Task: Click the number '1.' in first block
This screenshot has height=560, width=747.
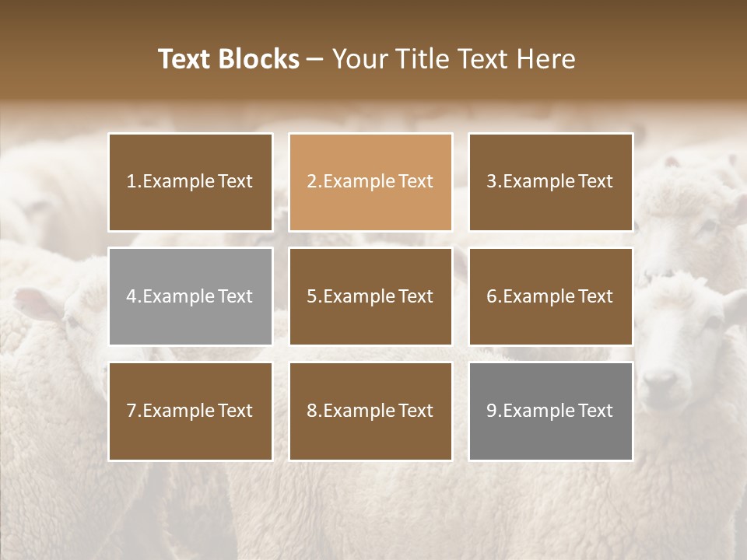Action: (134, 181)
